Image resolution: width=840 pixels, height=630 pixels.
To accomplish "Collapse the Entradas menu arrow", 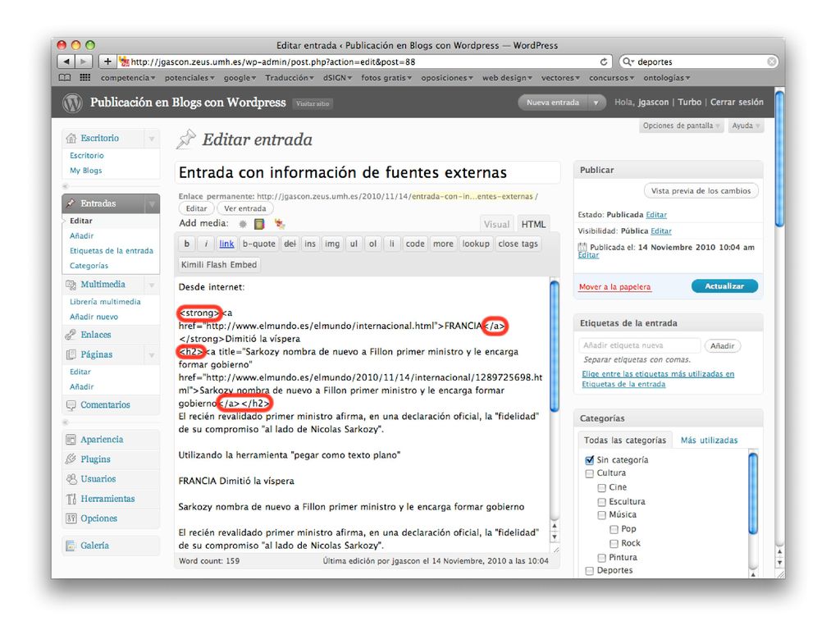I will (152, 204).
